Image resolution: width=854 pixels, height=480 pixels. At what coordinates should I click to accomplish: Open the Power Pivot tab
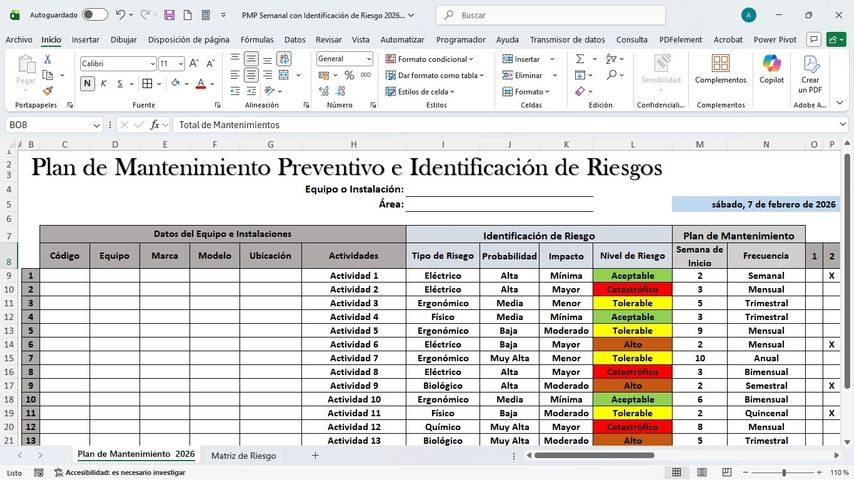775,40
